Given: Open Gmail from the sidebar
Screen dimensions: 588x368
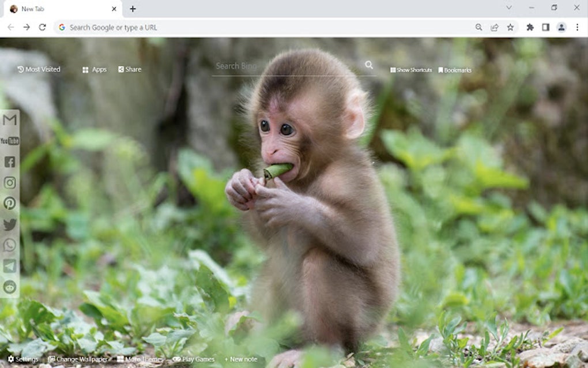Looking at the screenshot, I should pos(9,120).
